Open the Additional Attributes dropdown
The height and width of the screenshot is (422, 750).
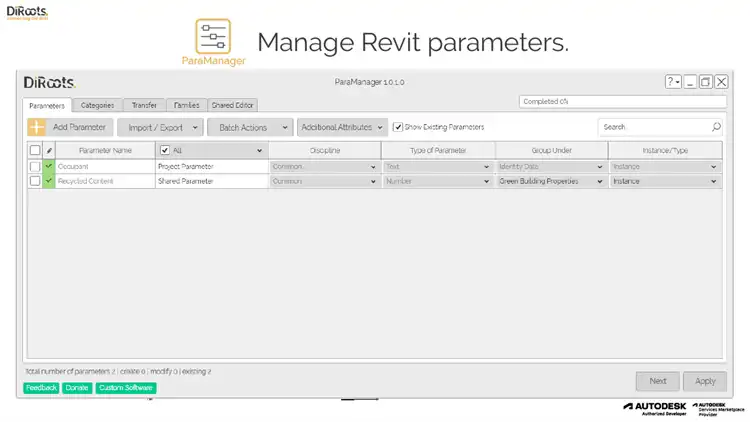(342, 127)
